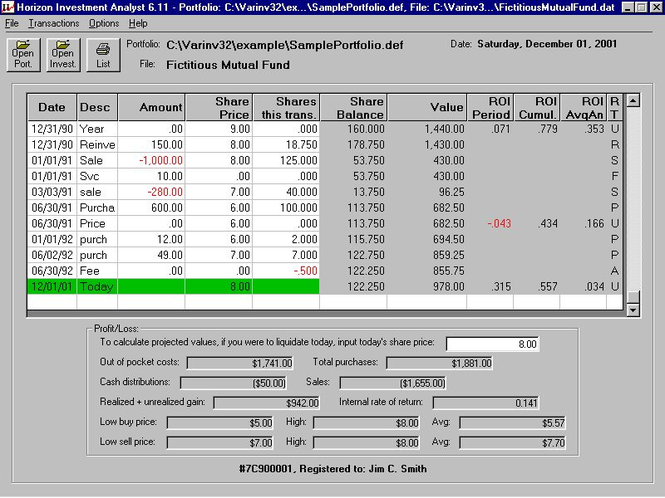Click the ROI Period column header
The image size is (665, 498).
pyautogui.click(x=490, y=108)
